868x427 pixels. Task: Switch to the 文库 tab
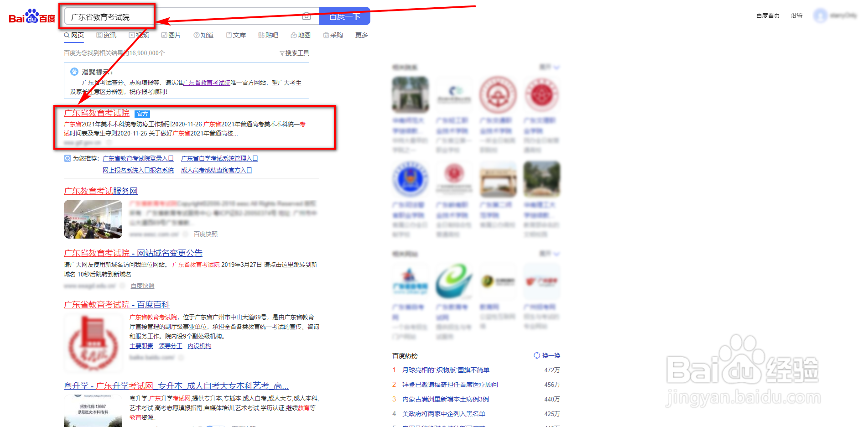coord(236,35)
